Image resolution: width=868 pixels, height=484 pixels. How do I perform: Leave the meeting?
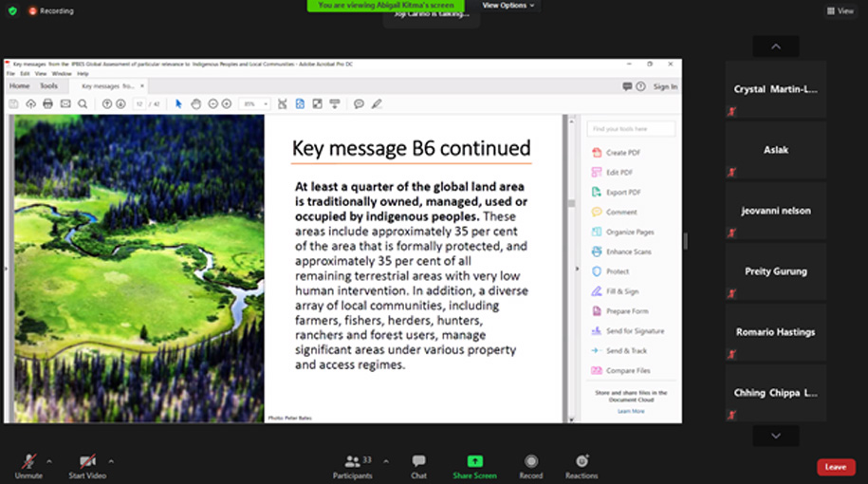(836, 467)
